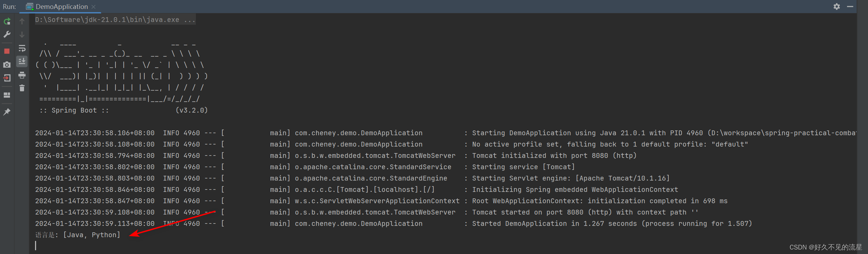Click logger o.apache.catalina.core.StandardService
The width and height of the screenshot is (868, 254).
click(373, 167)
